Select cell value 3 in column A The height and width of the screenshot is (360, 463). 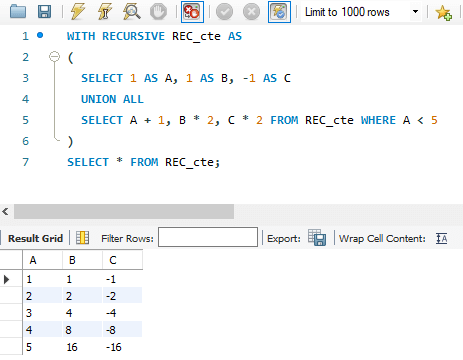42,313
